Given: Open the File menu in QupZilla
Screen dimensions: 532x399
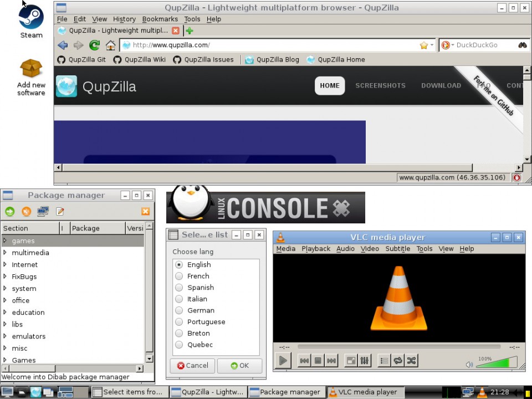Looking at the screenshot, I should (62, 19).
